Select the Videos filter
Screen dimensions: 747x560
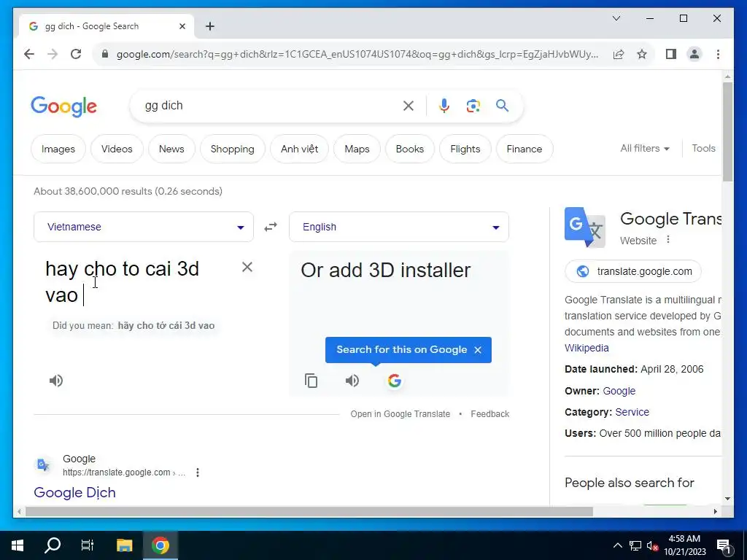click(117, 149)
